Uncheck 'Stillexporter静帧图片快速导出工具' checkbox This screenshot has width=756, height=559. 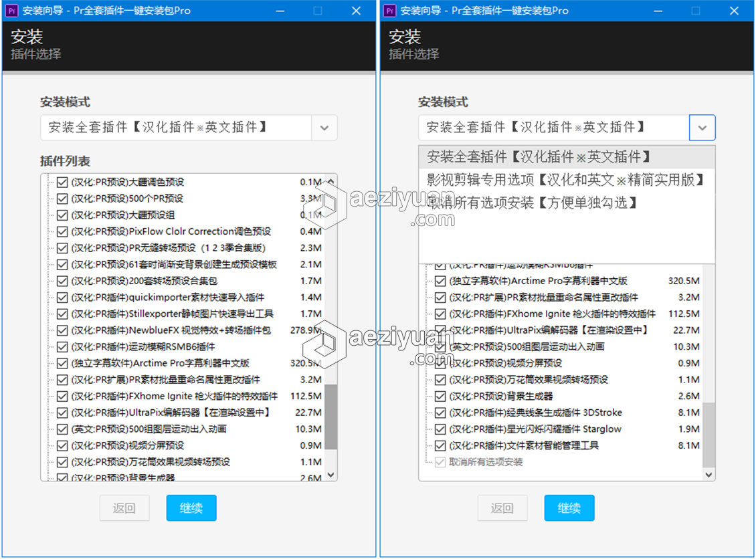62,314
